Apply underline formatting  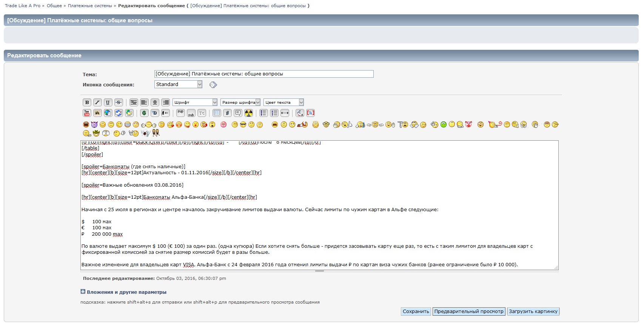108,102
